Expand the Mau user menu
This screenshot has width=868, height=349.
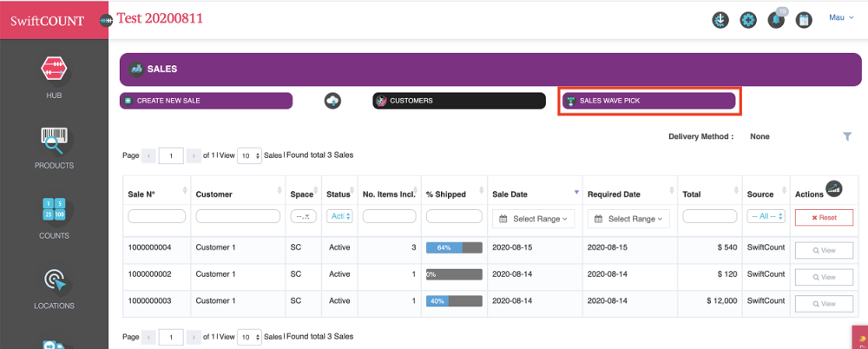tap(839, 17)
